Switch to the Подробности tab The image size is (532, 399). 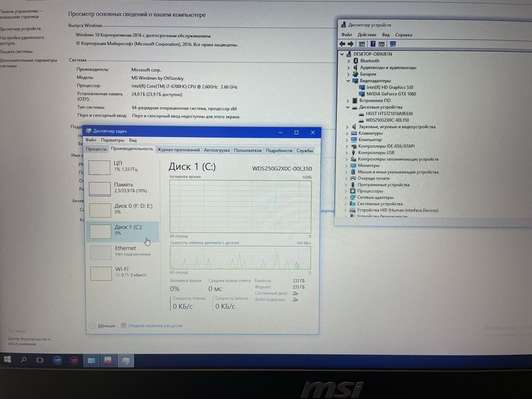click(x=279, y=150)
